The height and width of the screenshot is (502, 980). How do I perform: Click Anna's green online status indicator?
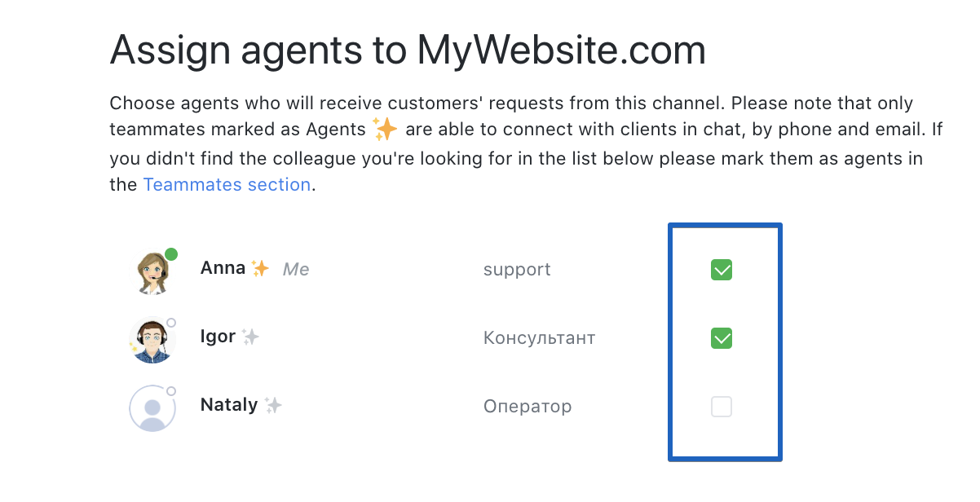(x=170, y=253)
